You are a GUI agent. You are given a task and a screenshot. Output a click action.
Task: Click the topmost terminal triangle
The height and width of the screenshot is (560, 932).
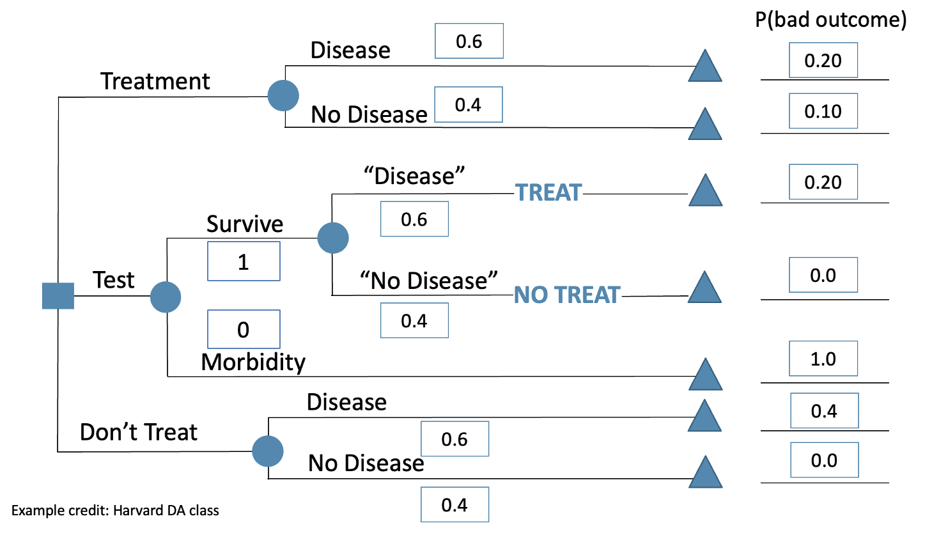point(705,68)
